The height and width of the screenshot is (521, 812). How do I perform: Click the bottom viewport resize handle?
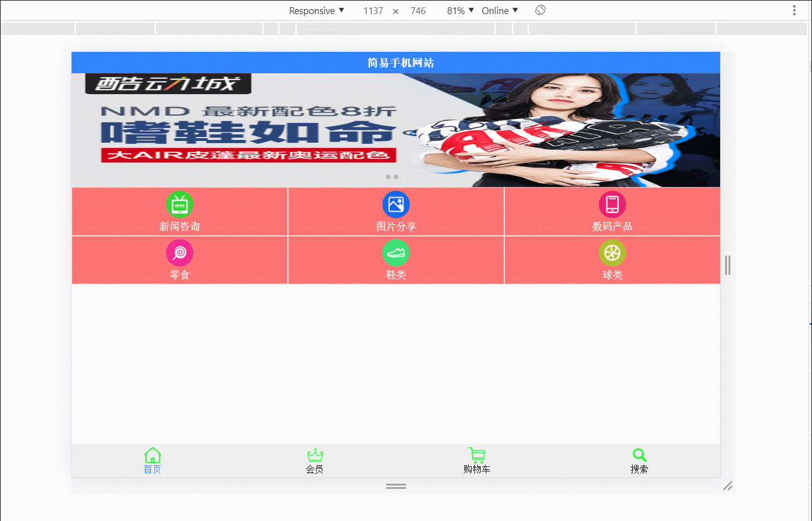pyautogui.click(x=396, y=486)
